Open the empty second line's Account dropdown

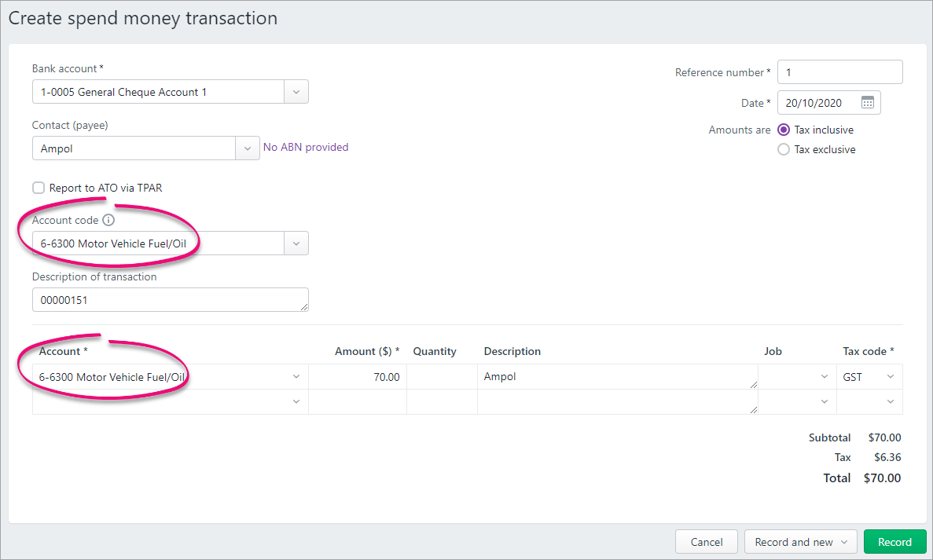click(296, 401)
